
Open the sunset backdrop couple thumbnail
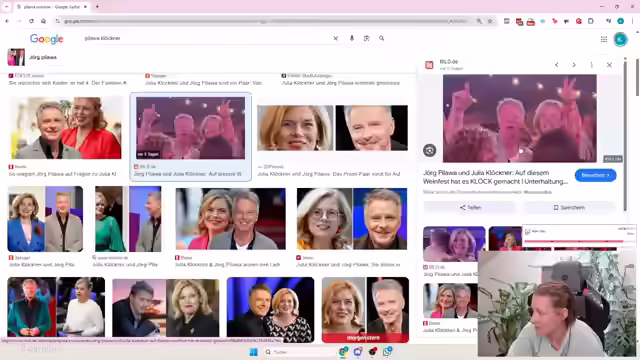pyautogui.click(x=166, y=308)
